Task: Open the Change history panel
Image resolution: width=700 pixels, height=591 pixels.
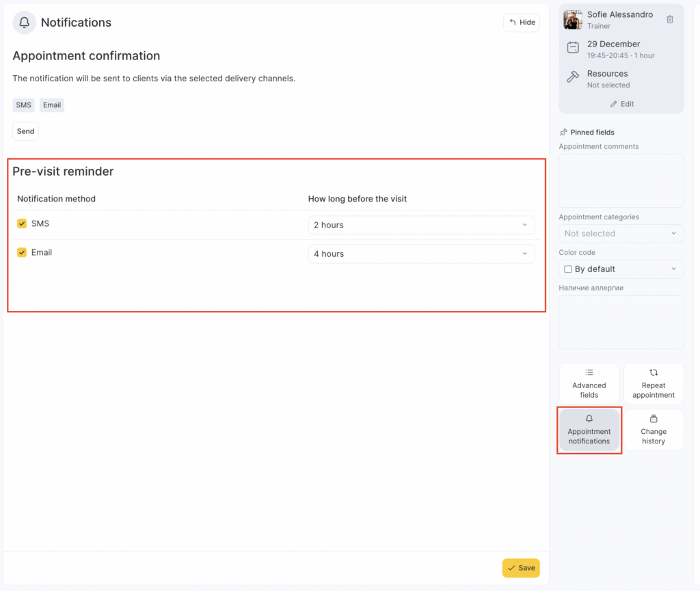Action: click(x=653, y=430)
